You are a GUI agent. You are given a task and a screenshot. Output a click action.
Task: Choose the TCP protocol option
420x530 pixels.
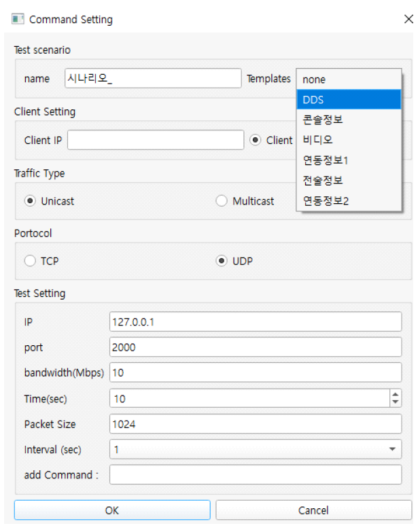pos(30,261)
